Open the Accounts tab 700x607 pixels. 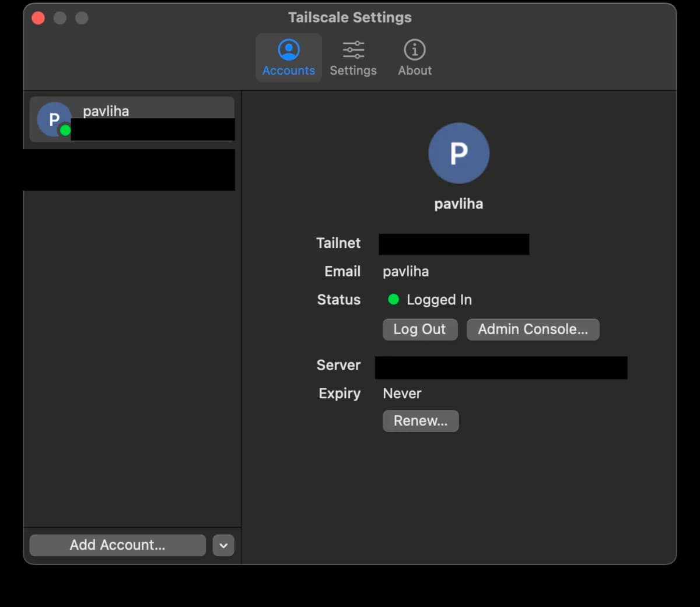pos(288,58)
